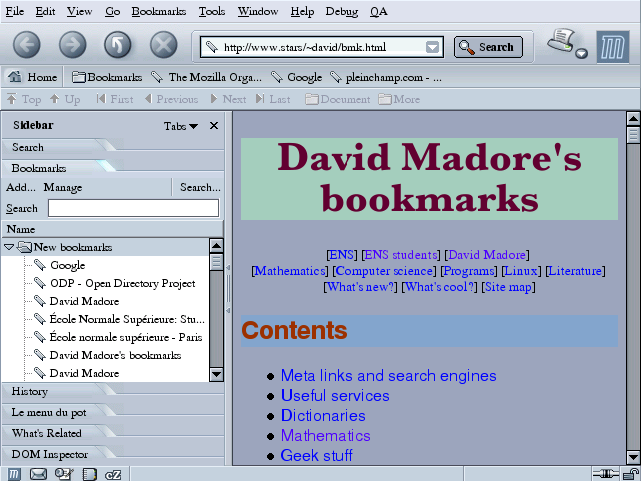Click the security lock icon in status bar
The height and width of the screenshot is (481, 641).
coord(628,473)
